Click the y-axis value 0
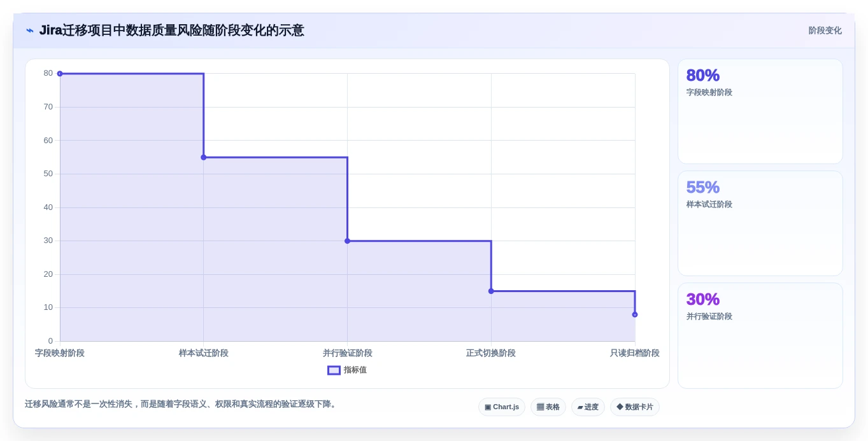The height and width of the screenshot is (441, 868). click(x=50, y=341)
